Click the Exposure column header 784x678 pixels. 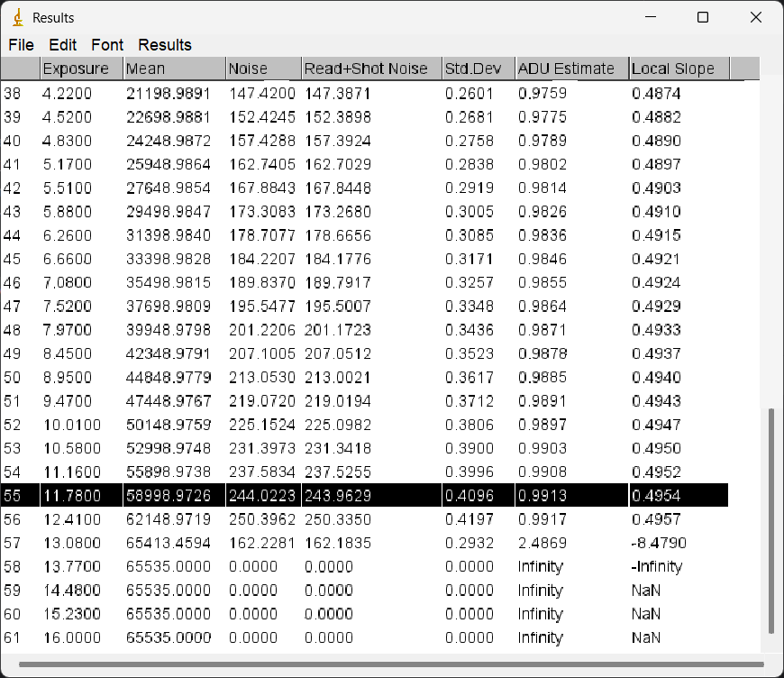(81, 69)
